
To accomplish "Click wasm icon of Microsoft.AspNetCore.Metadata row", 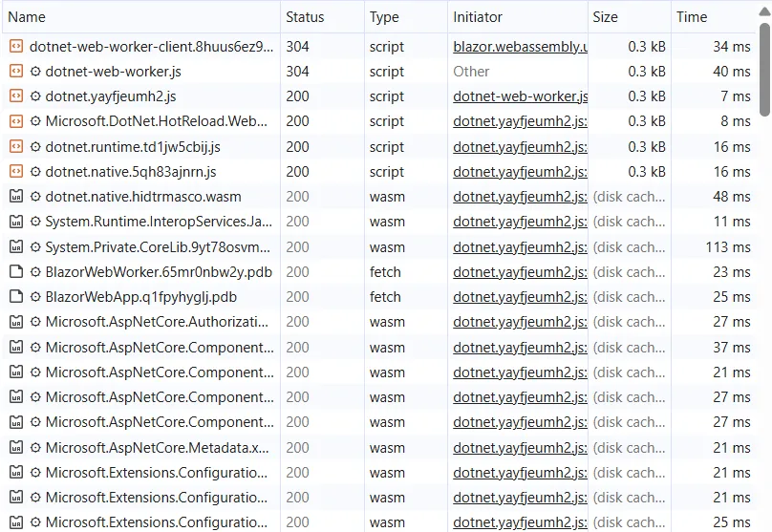I will [x=16, y=447].
